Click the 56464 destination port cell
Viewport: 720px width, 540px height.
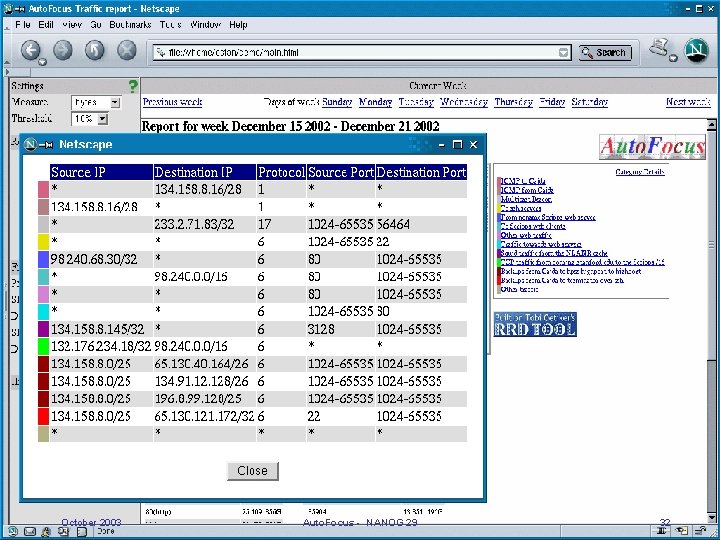(x=422, y=224)
